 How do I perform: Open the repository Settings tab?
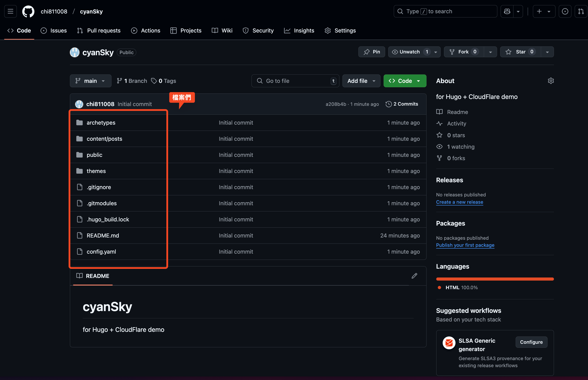(x=340, y=30)
